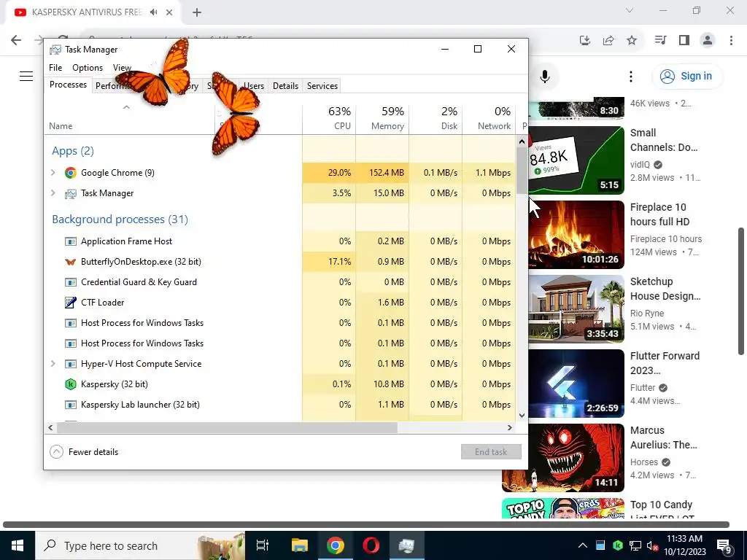Screen dimensions: 747x560
Task: Open the Windows Start menu
Action: point(18,545)
